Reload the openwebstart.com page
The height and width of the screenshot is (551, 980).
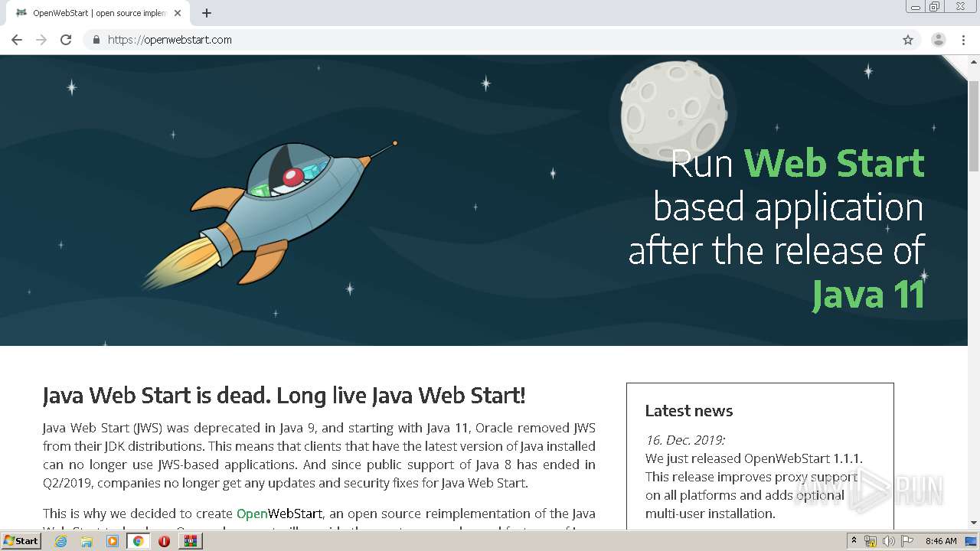pos(66,40)
